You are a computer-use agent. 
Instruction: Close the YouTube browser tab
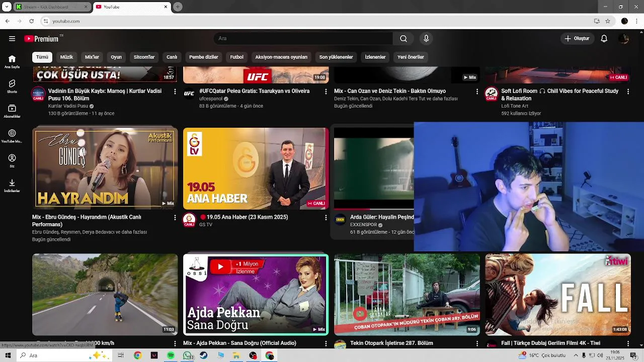pos(166,7)
